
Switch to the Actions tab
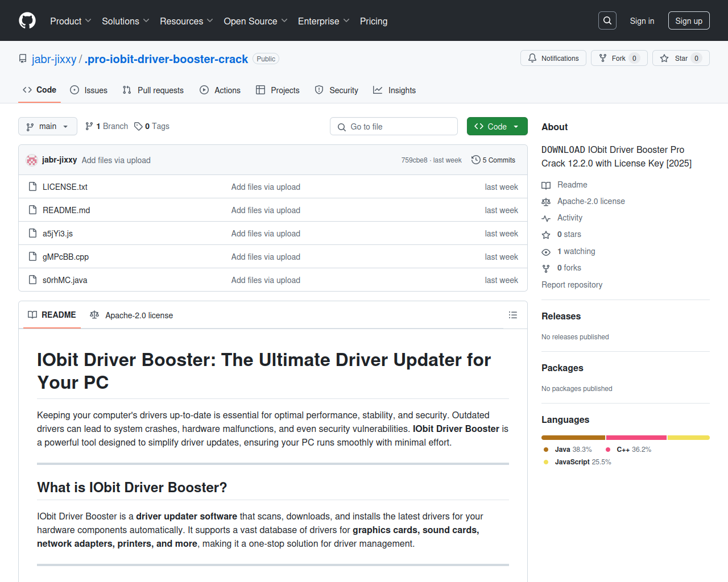coord(220,90)
